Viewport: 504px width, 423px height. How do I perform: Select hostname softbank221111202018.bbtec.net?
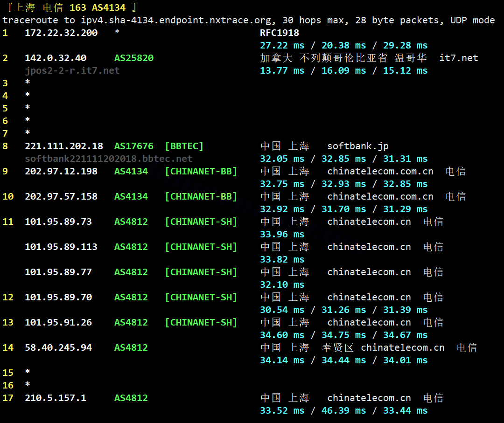coord(109,159)
